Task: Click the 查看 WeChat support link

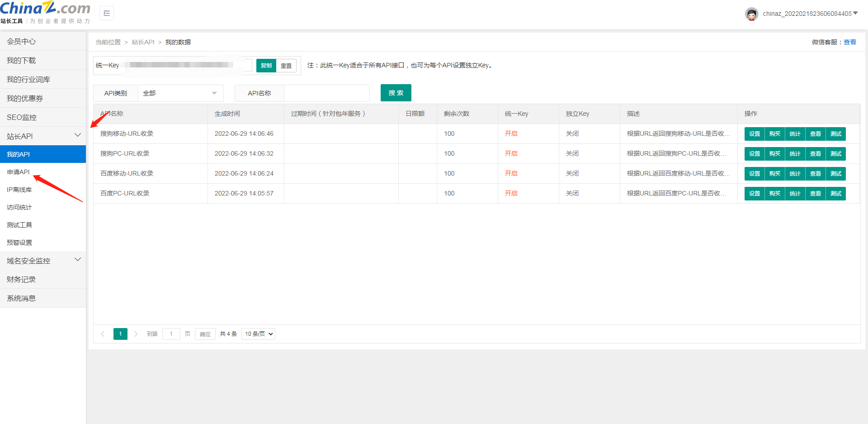Action: pyautogui.click(x=850, y=42)
